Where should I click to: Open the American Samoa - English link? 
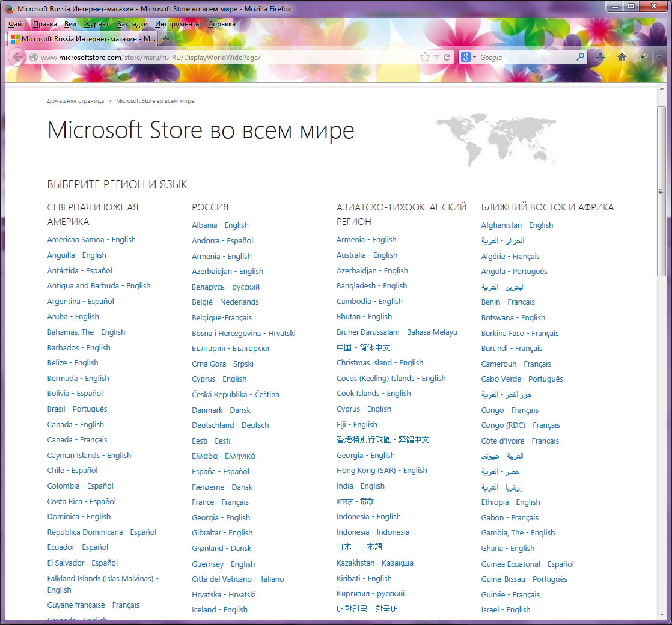[91, 239]
